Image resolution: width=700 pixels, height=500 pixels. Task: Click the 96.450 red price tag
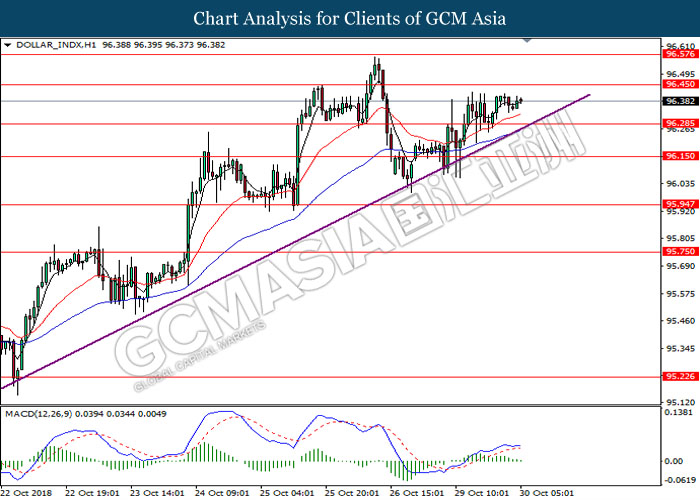(x=680, y=84)
